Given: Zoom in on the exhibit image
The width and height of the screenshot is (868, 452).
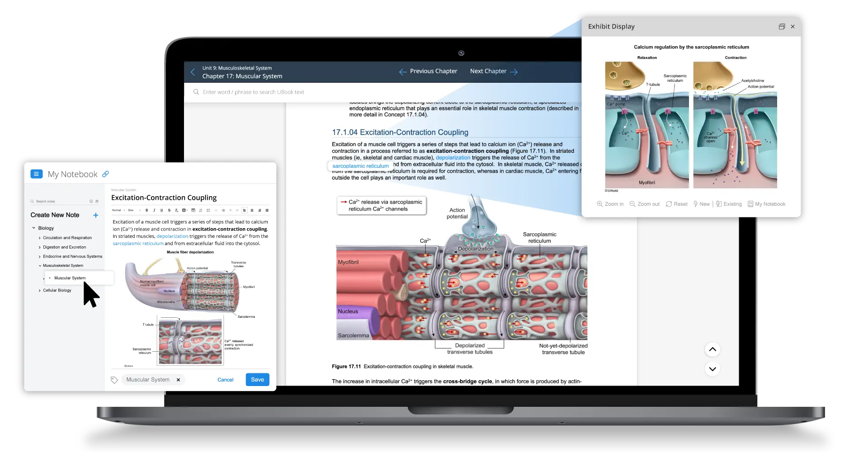Looking at the screenshot, I should click(610, 204).
